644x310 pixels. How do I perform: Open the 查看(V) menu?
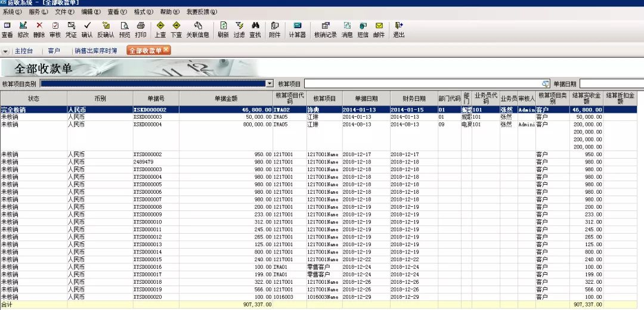point(117,13)
